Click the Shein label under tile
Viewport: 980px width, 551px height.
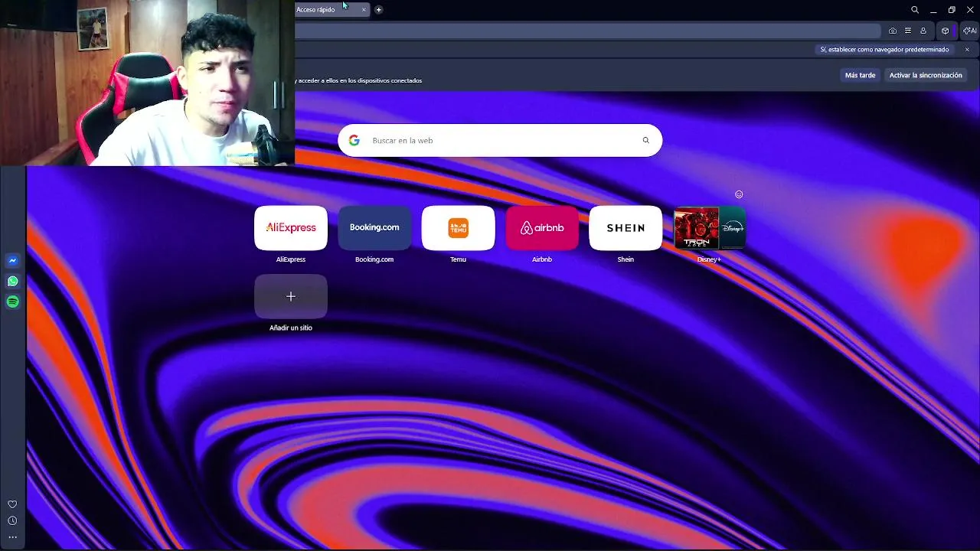626,259
